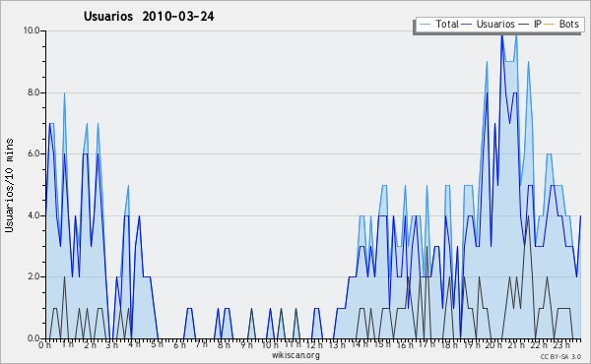Click the "CC BY-SA 3.0" license text

click(560, 357)
